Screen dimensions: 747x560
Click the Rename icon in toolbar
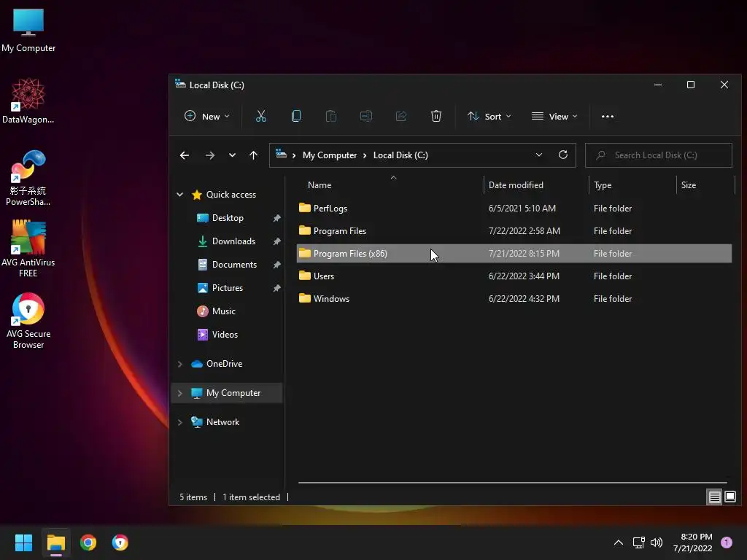point(366,116)
